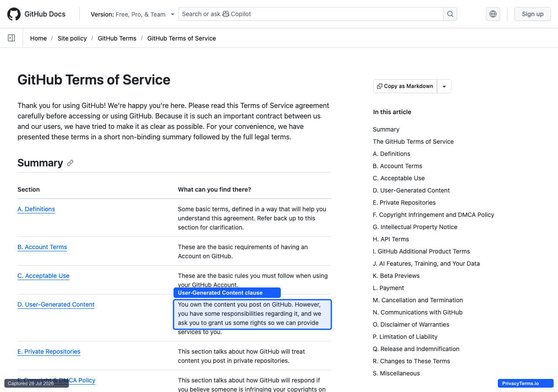Jump to Summary in article navigation
Viewport: 558px width, 392px height.
(386, 129)
